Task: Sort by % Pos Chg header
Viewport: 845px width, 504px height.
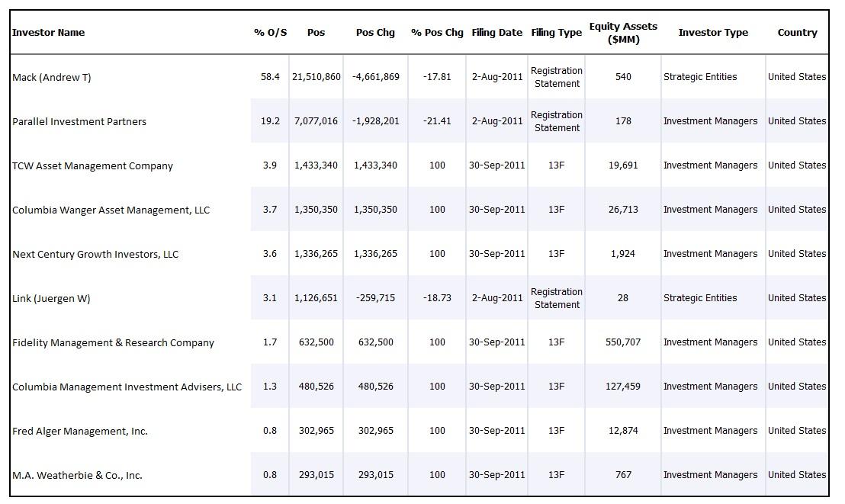Action: tap(437, 32)
